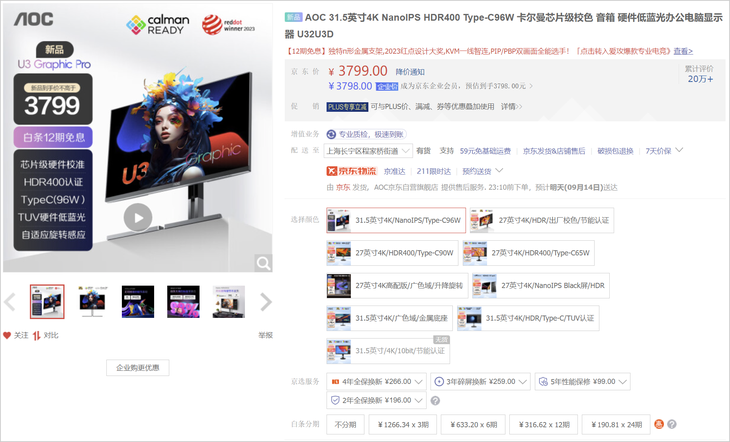Select 不分期 installment option
730x442 pixels.
click(x=345, y=424)
